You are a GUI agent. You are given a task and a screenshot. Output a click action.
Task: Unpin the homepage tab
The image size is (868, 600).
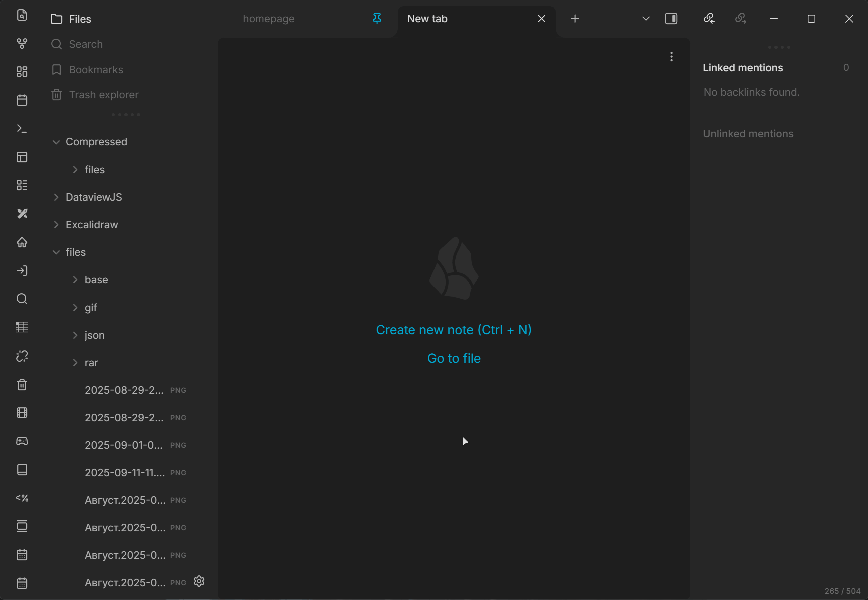(377, 19)
